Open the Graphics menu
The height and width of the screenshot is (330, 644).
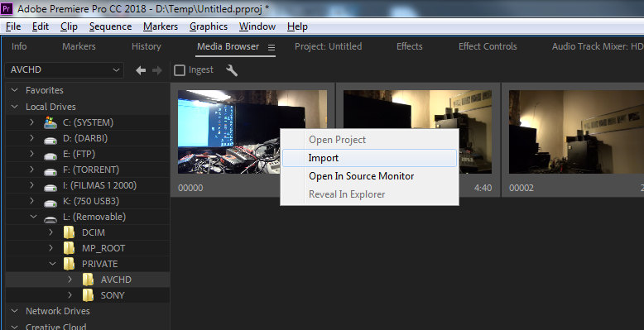[209, 26]
